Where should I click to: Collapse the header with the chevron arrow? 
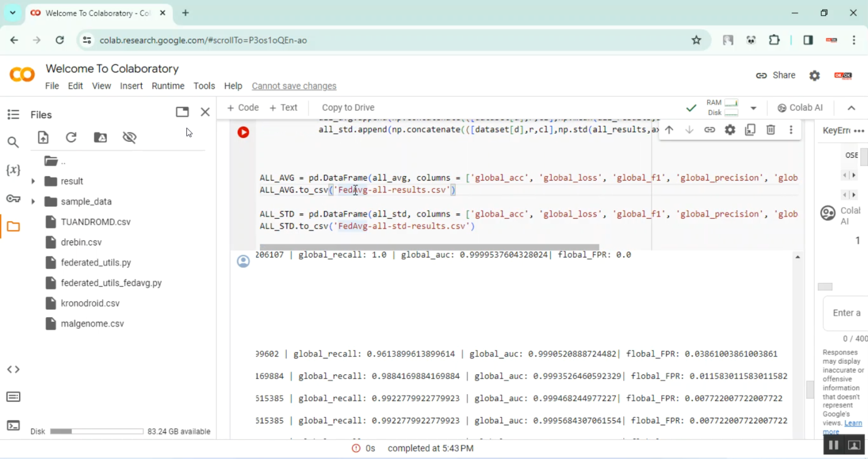[x=851, y=108]
